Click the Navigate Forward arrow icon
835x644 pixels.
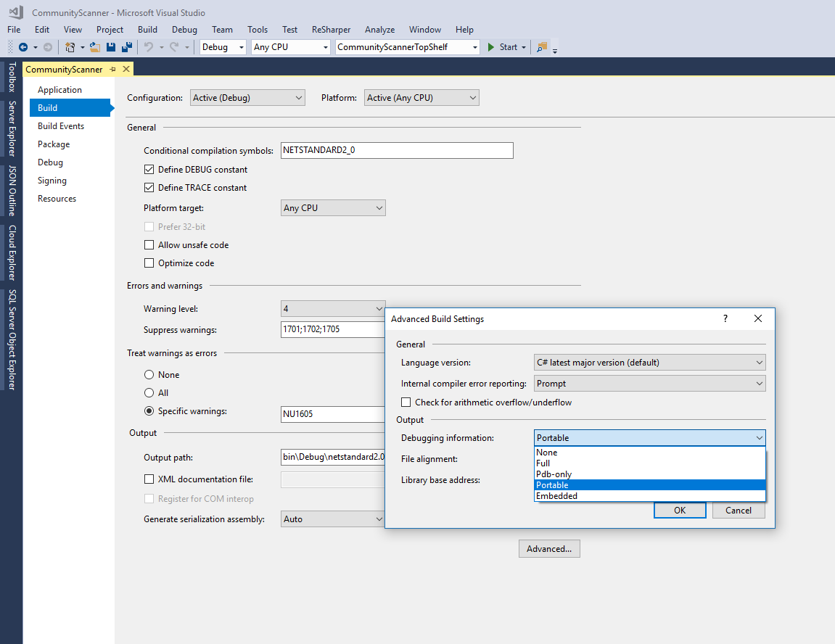click(48, 47)
